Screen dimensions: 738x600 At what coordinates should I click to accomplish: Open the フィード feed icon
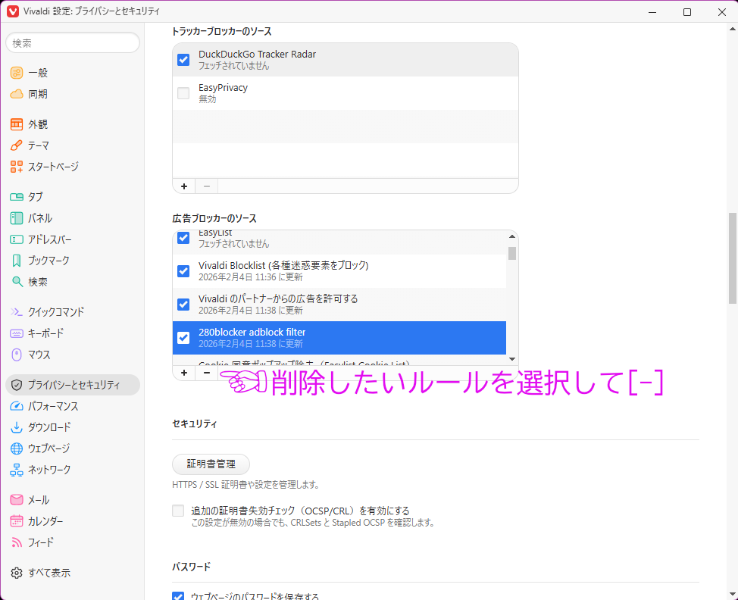16,543
